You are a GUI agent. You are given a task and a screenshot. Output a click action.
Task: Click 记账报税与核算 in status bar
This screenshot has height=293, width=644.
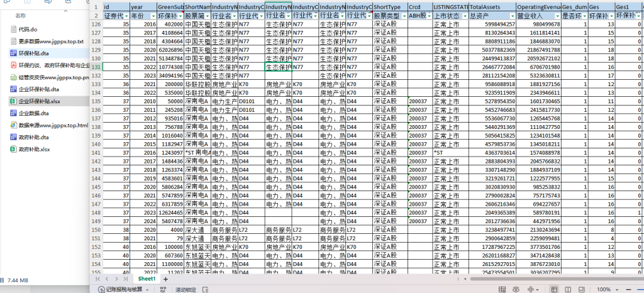124,289
